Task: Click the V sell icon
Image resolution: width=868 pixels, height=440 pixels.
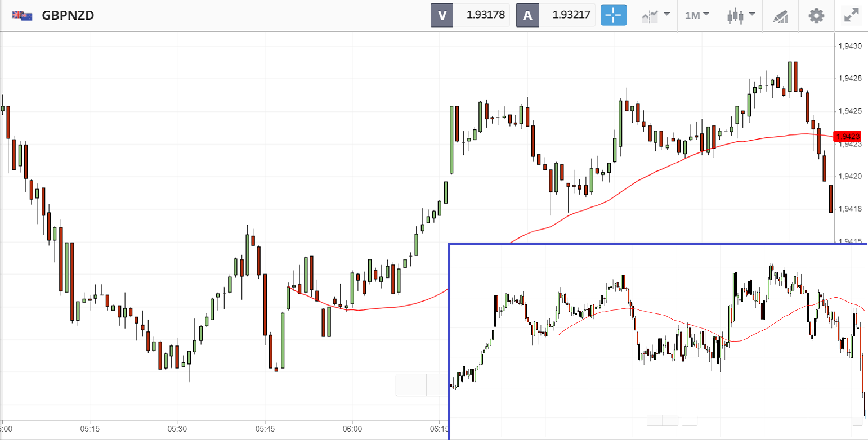Action: coord(442,15)
